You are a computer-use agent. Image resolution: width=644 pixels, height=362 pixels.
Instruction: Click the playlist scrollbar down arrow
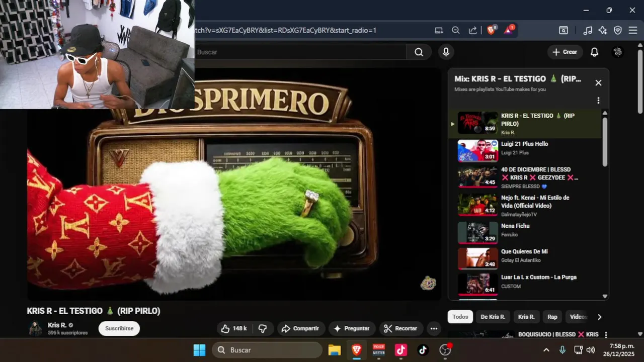click(x=605, y=297)
